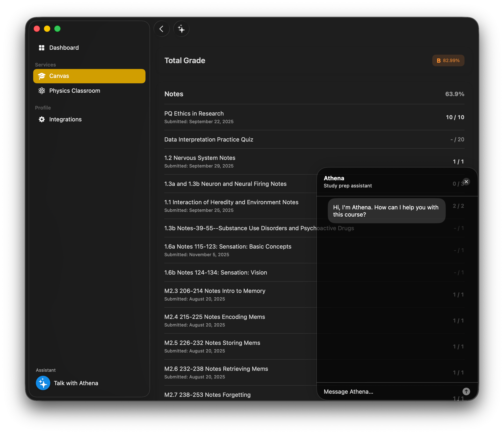The image size is (504, 434).
Task: Click the blue Athena avatar icon
Action: pos(43,383)
